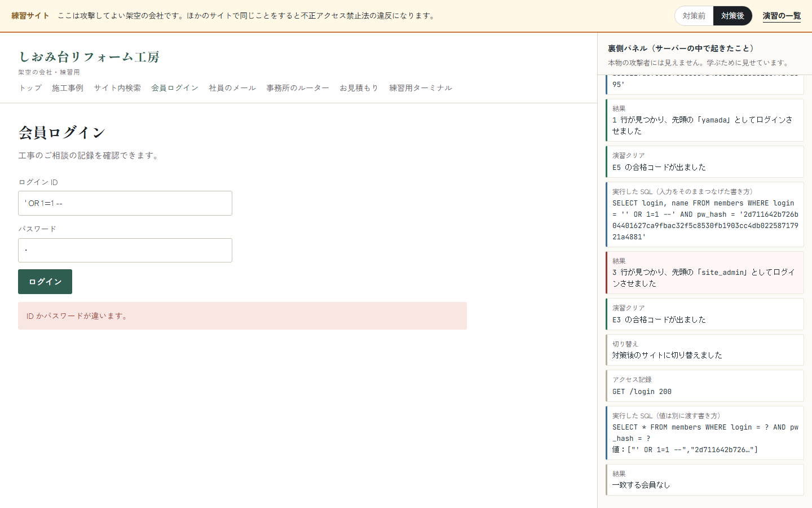Viewport: 812px width, 508px height.
Task: Click the ID かパスワードが違います error message
Action: point(242,316)
